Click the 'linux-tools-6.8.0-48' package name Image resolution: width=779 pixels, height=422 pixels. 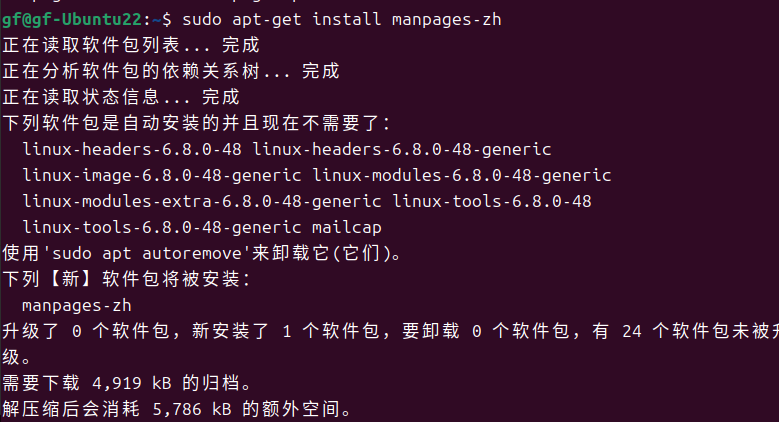[x=492, y=201]
